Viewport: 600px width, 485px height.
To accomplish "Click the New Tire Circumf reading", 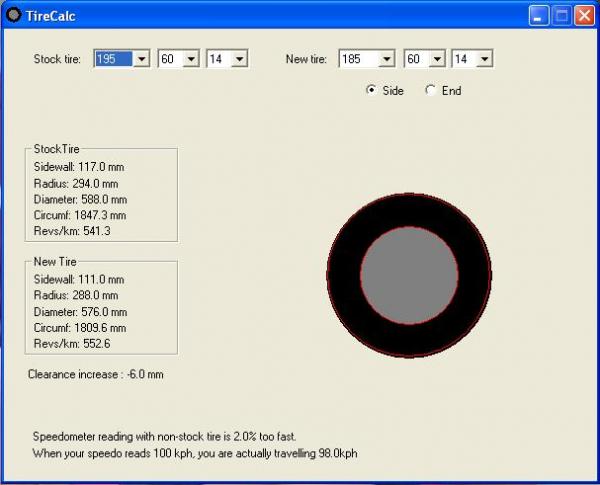I will pyautogui.click(x=80, y=327).
